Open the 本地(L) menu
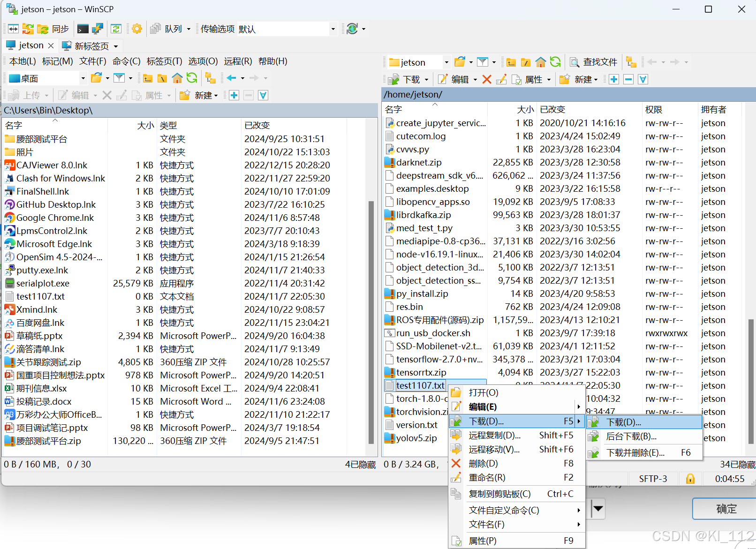 23,61
